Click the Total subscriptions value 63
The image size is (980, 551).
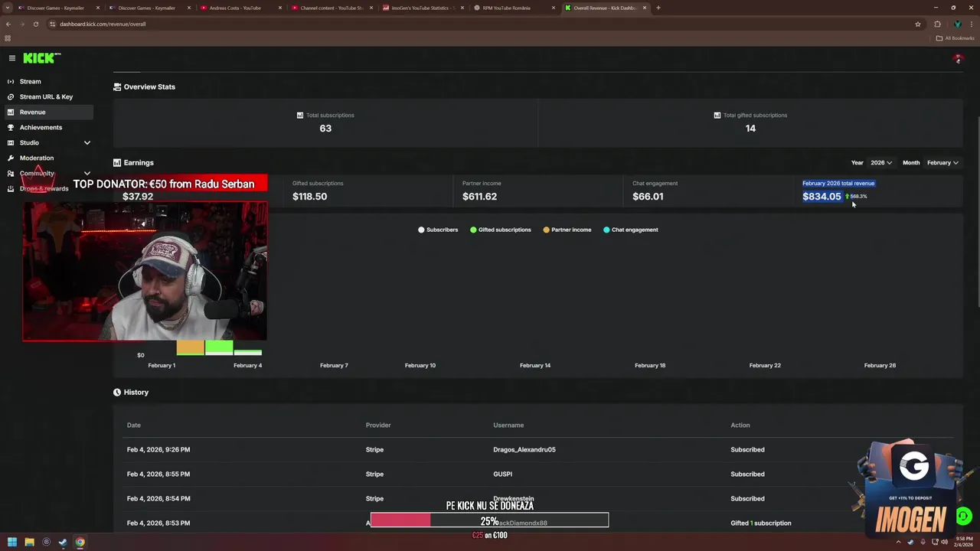[x=325, y=129]
